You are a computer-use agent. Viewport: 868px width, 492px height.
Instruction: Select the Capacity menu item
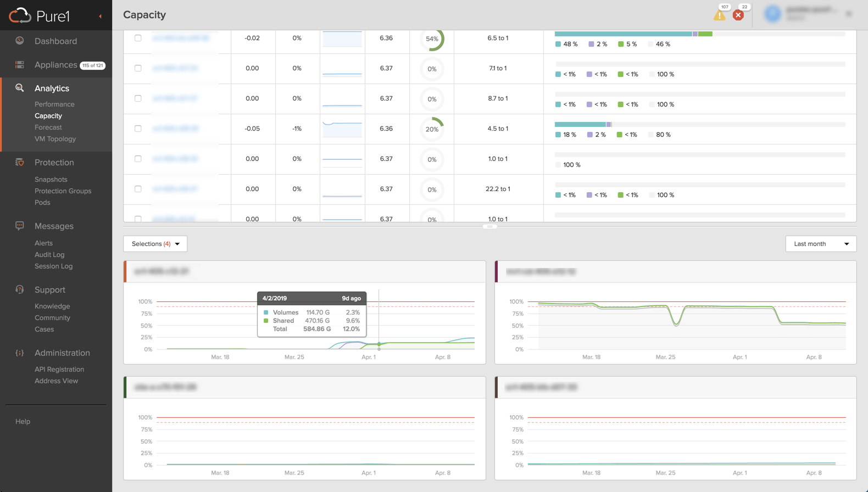48,116
